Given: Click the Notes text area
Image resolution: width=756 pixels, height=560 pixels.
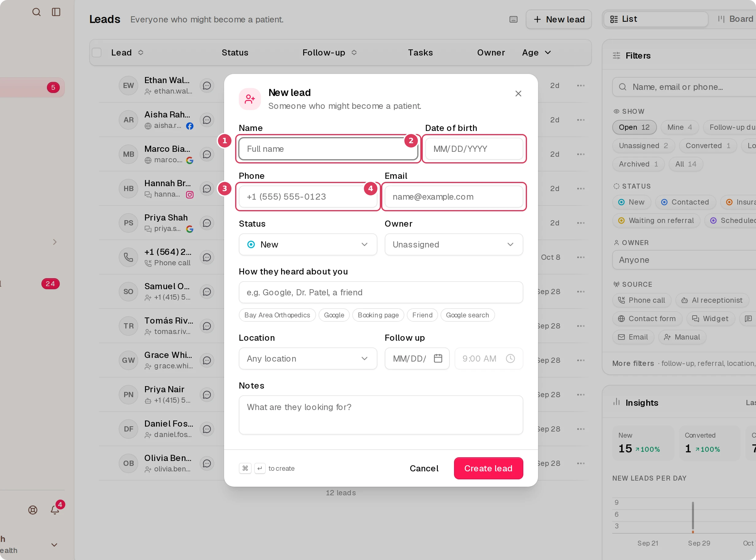Looking at the screenshot, I should (381, 415).
